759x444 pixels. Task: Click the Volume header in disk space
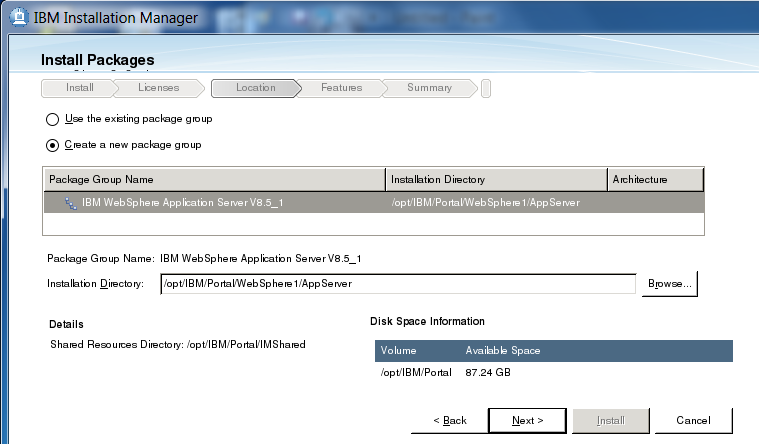[398, 351]
